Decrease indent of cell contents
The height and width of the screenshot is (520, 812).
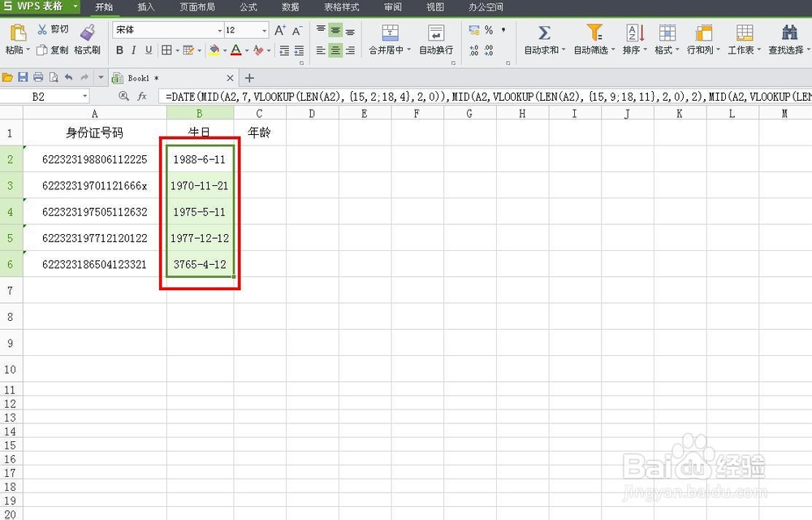click(284, 50)
